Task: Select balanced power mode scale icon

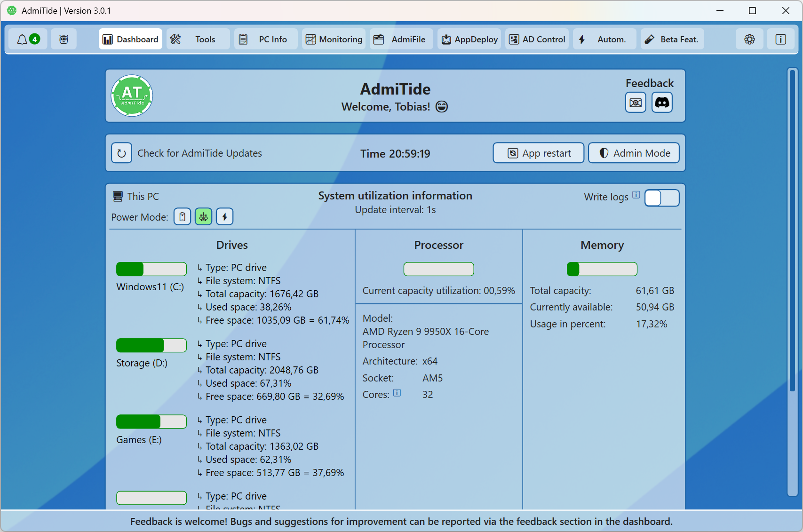Action: point(203,217)
